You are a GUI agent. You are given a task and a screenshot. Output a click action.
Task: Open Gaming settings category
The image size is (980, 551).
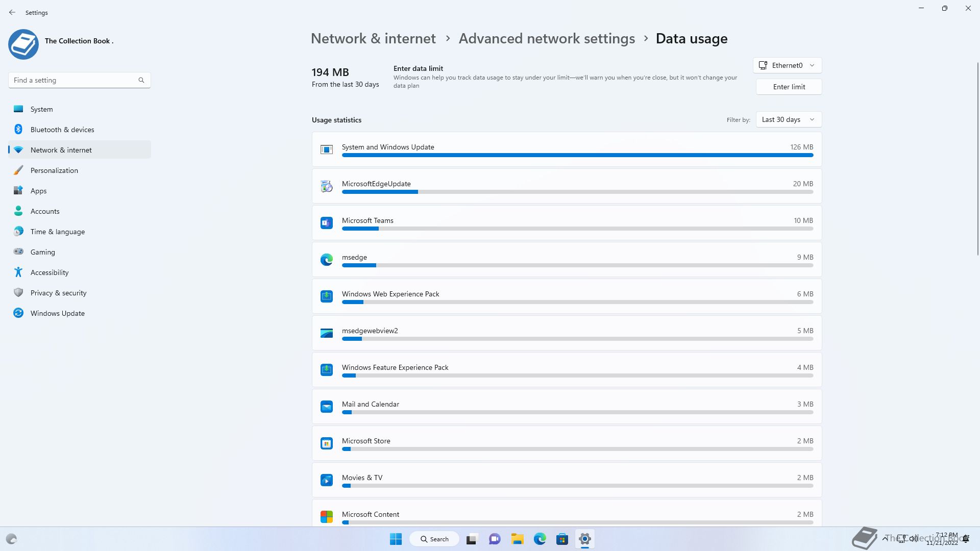(x=80, y=252)
